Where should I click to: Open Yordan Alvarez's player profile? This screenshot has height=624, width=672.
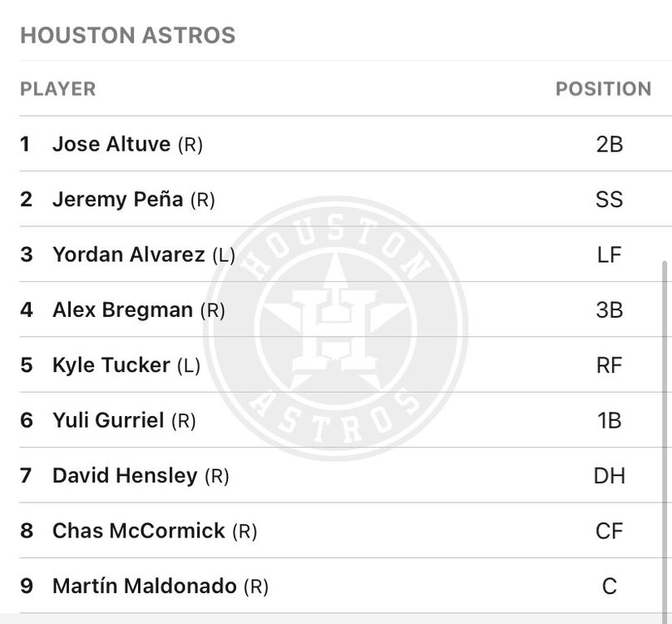click(x=128, y=255)
